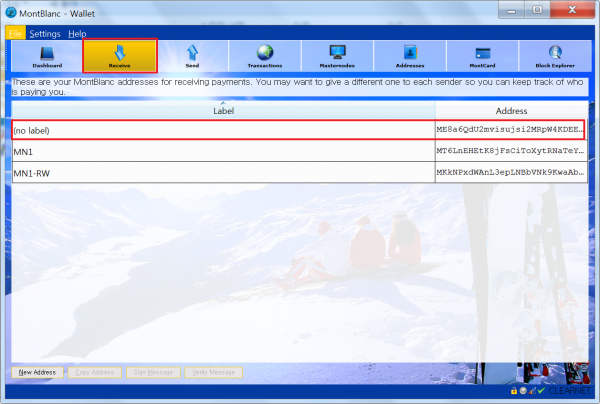Select the "MN1" label cell

pyautogui.click(x=223, y=152)
